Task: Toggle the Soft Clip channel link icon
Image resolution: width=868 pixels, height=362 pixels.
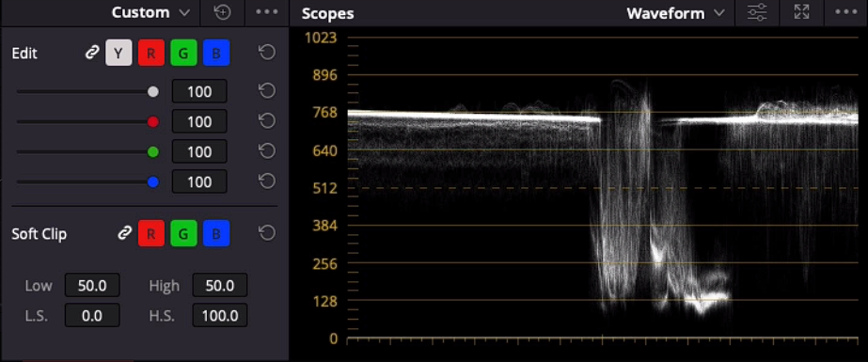Action: 124,233
